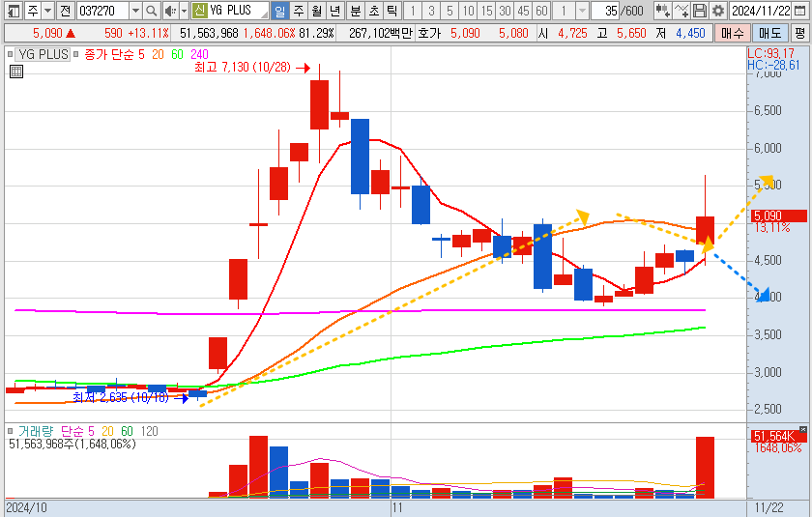
Task: Click the magenta 240 moving average legend
Action: [x=199, y=54]
